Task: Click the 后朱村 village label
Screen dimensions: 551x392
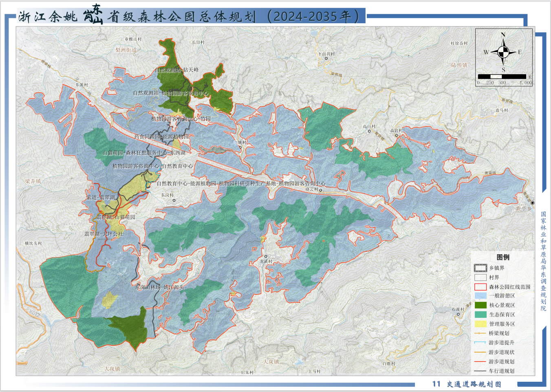Action: 247,372
